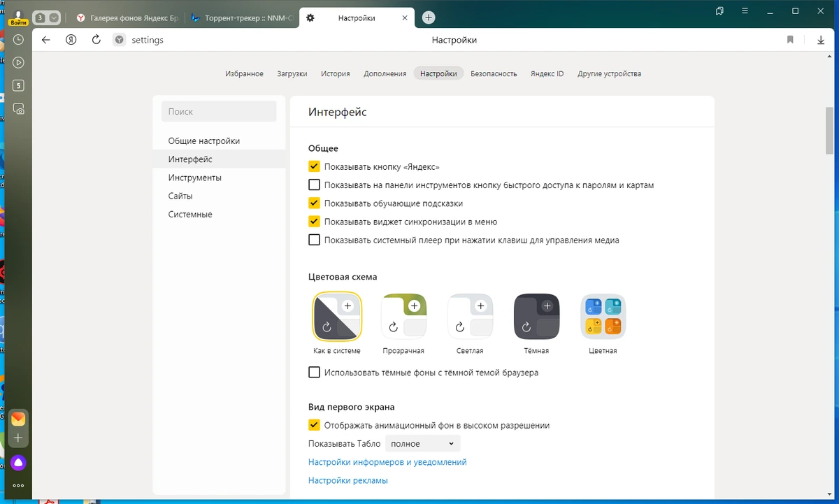Image resolution: width=839 pixels, height=504 pixels.
Task: Uncheck Показывать кнопку «Яндекс» checkbox
Action: point(314,167)
